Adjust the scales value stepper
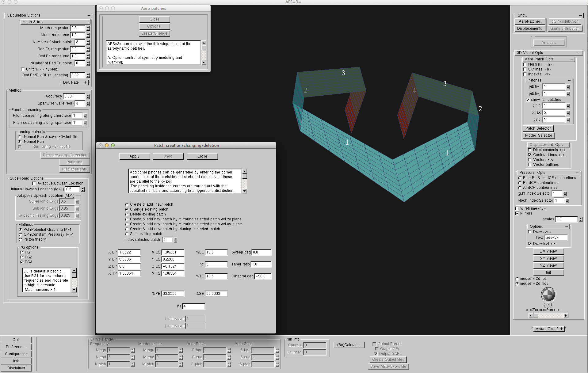Screen dimensions: 588x373 [581, 219]
